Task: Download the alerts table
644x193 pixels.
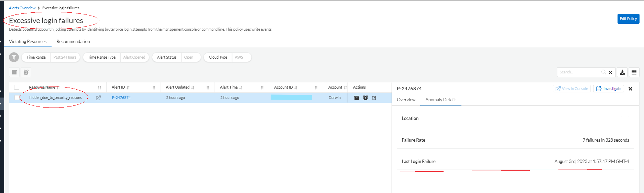Action: click(622, 72)
